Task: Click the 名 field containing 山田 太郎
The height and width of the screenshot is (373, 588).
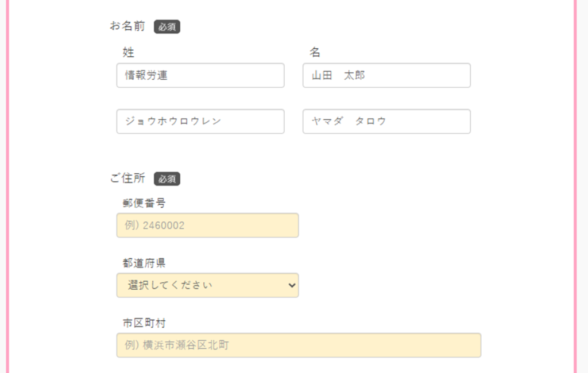Action: pos(386,75)
